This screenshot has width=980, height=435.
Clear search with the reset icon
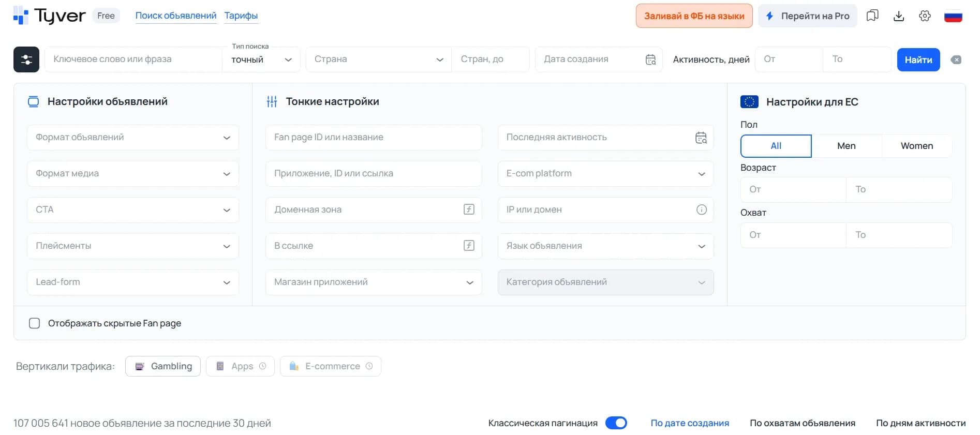[956, 59]
